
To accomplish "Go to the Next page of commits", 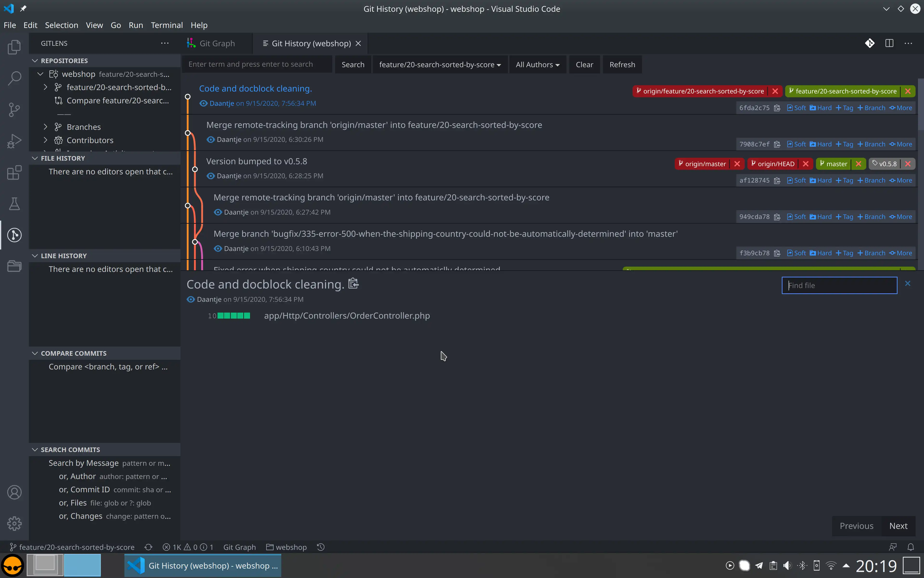I will (x=898, y=526).
